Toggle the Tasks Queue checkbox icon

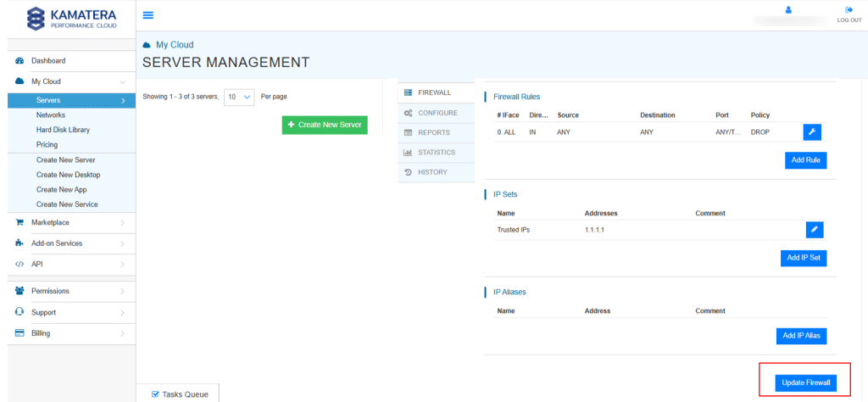(x=155, y=395)
